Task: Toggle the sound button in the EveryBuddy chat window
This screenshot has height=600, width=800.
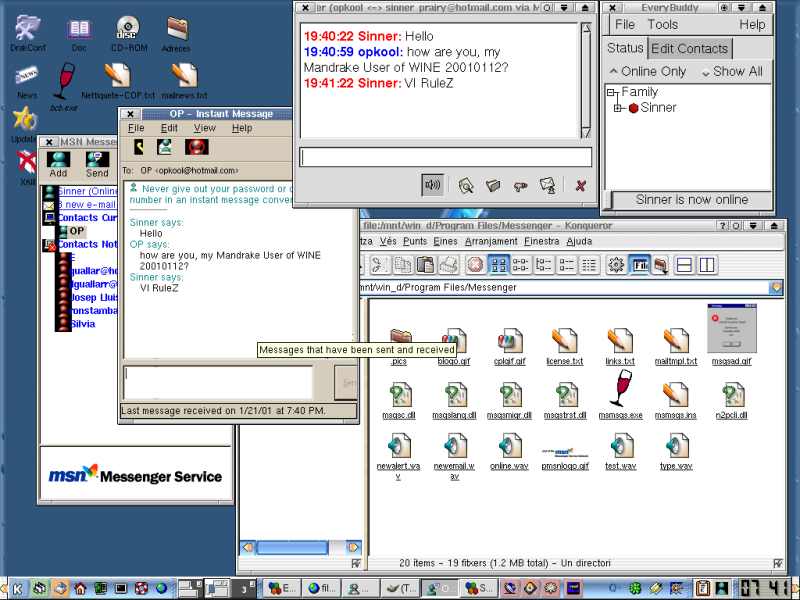Action: point(432,185)
